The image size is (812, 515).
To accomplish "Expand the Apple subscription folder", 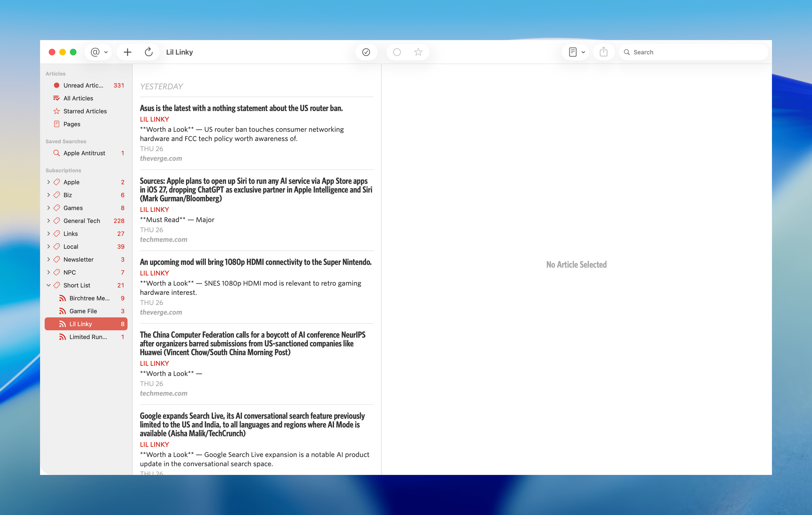I will pyautogui.click(x=48, y=182).
